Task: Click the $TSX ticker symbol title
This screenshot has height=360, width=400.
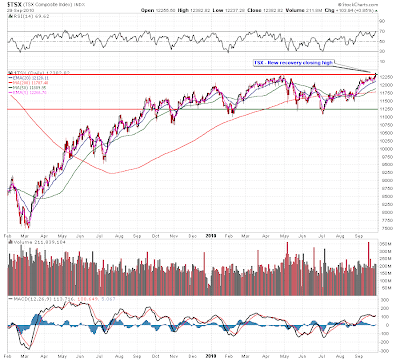Action: point(14,4)
